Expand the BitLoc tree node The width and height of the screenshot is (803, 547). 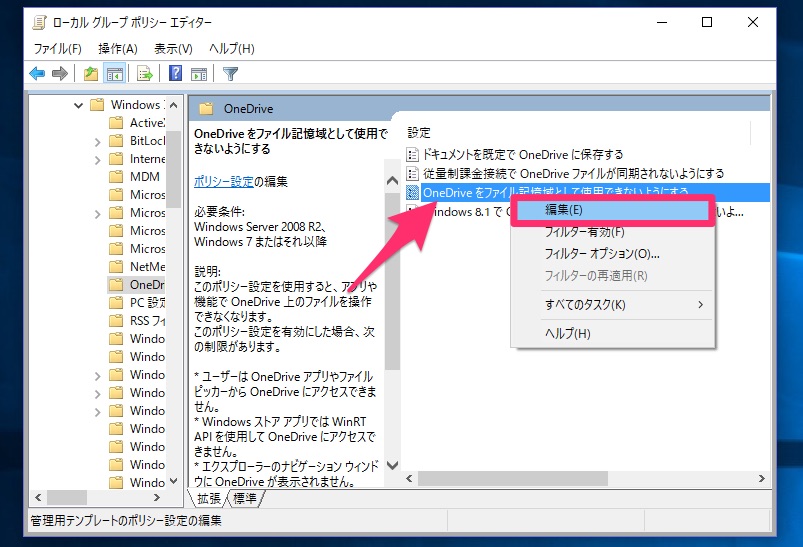point(97,142)
